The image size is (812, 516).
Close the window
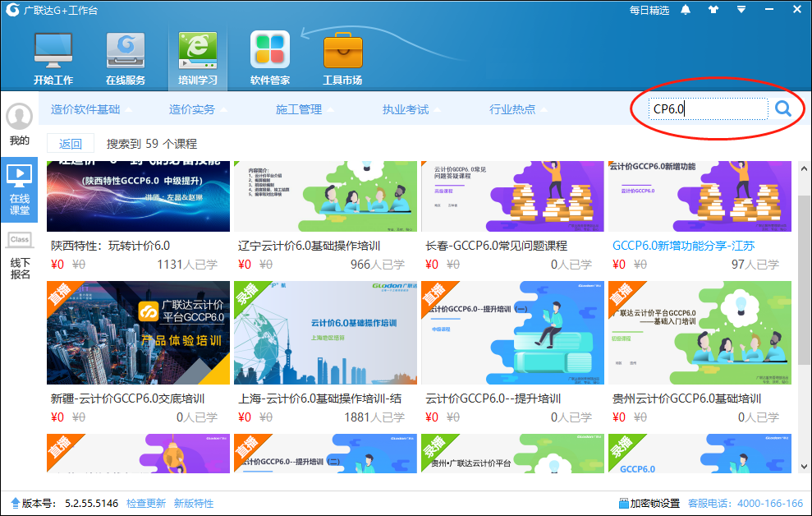797,10
